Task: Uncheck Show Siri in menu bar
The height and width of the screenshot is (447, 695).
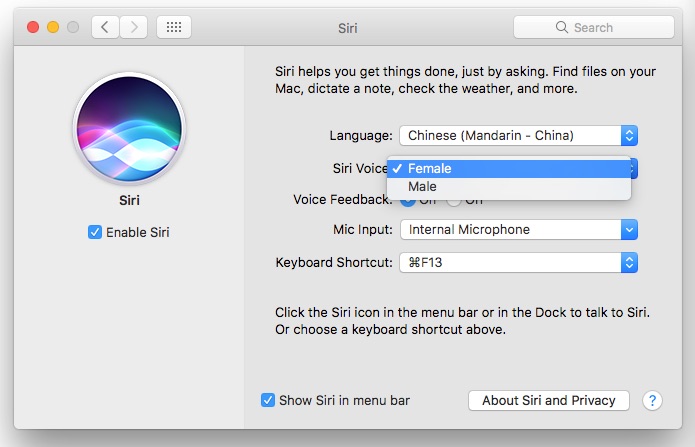Action: (x=268, y=400)
